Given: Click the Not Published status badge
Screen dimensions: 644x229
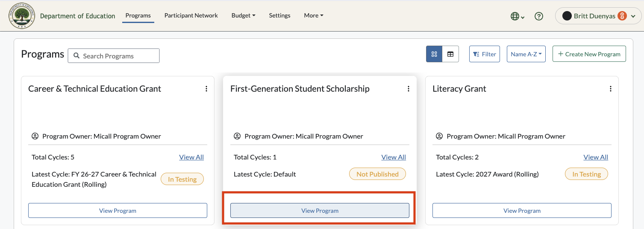Looking at the screenshot, I should 378,174.
